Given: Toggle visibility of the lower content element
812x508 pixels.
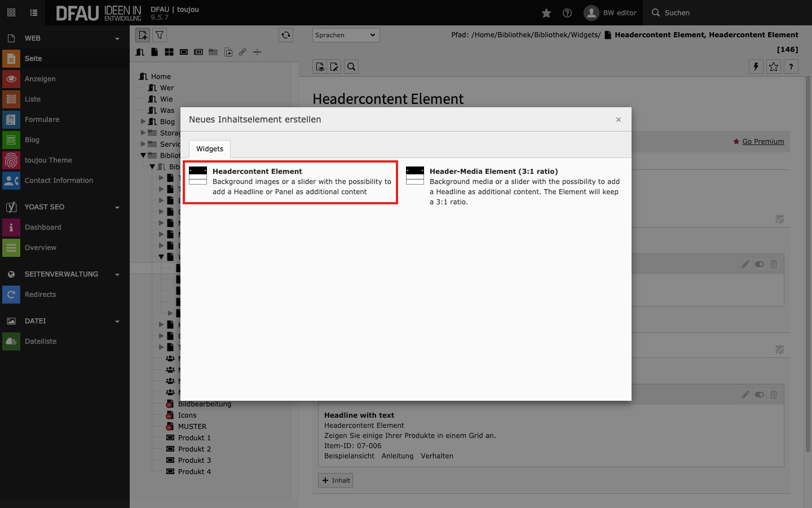Looking at the screenshot, I should pos(760,395).
